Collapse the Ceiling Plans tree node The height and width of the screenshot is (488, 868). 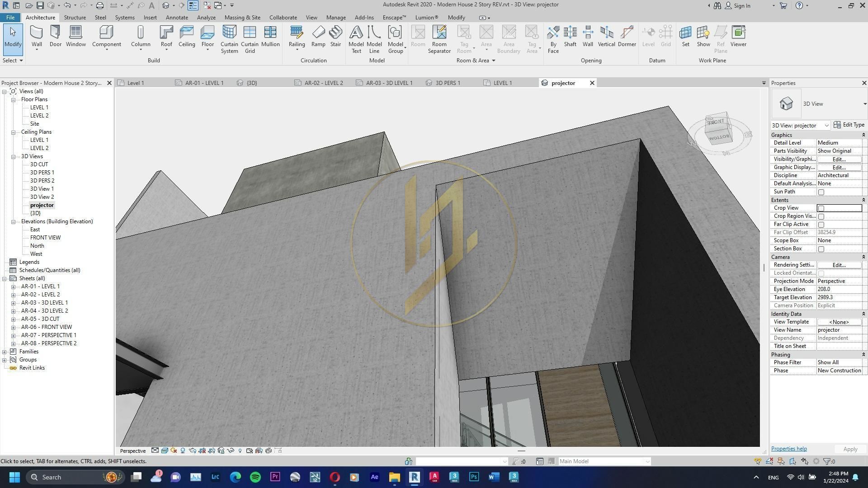coord(14,132)
